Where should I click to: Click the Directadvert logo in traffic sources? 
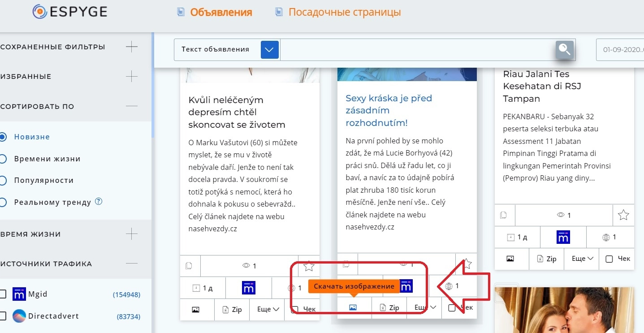click(x=19, y=316)
